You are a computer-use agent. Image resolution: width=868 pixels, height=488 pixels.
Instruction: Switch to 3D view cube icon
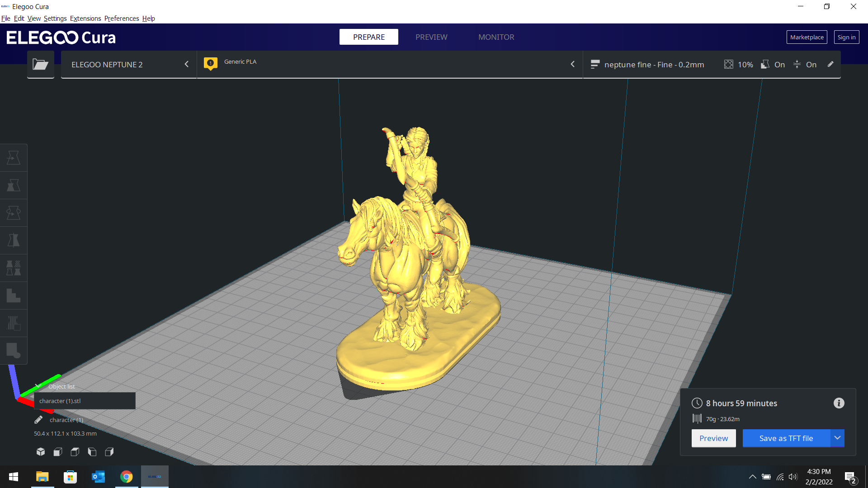pos(41,452)
